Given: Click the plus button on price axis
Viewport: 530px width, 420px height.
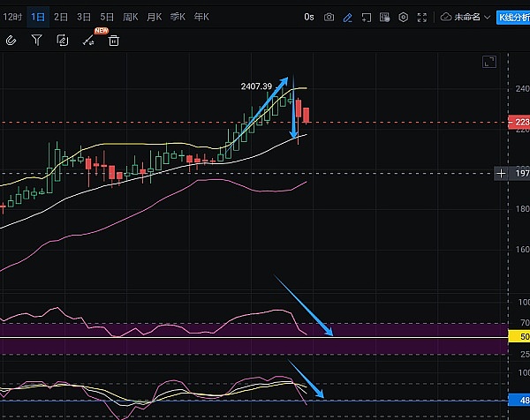Looking at the screenshot, I should (501, 174).
